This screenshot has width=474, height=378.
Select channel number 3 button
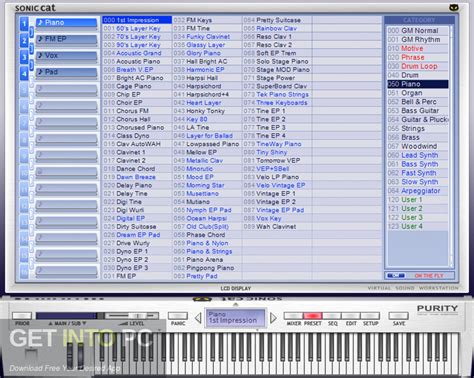pyautogui.click(x=24, y=57)
